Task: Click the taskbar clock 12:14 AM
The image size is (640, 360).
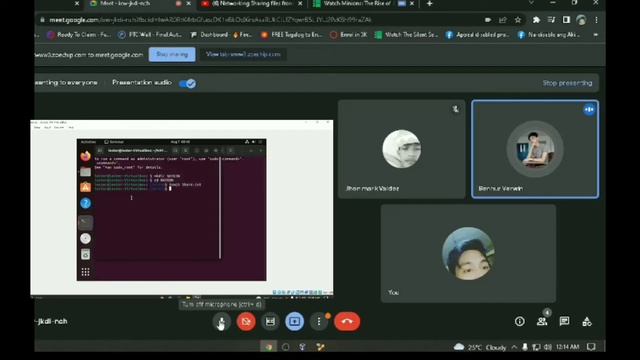Action: pyautogui.click(x=567, y=347)
